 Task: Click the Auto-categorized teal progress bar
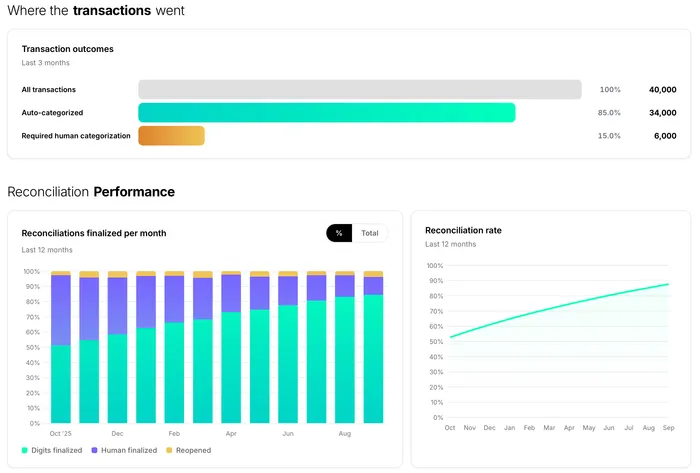click(x=327, y=112)
